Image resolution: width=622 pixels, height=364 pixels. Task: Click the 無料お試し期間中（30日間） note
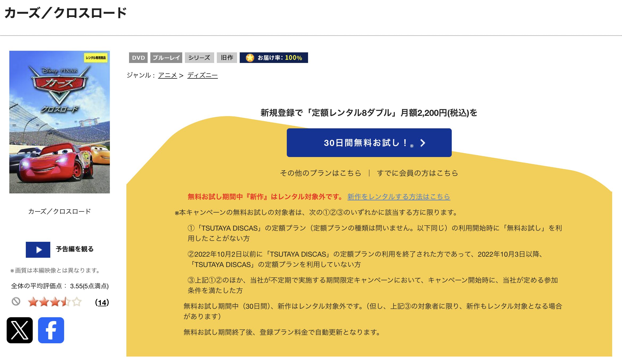[373, 311]
